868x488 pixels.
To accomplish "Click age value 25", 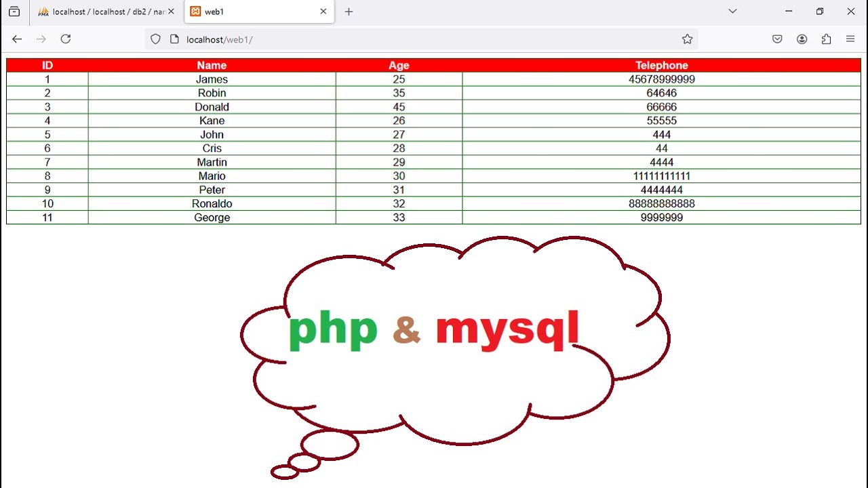I will 399,79.
